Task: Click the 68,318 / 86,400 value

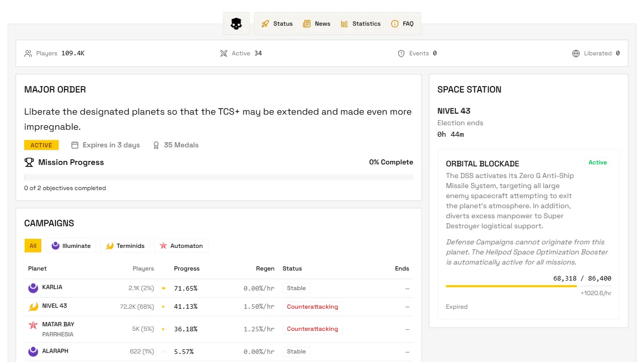Action: tap(582, 278)
